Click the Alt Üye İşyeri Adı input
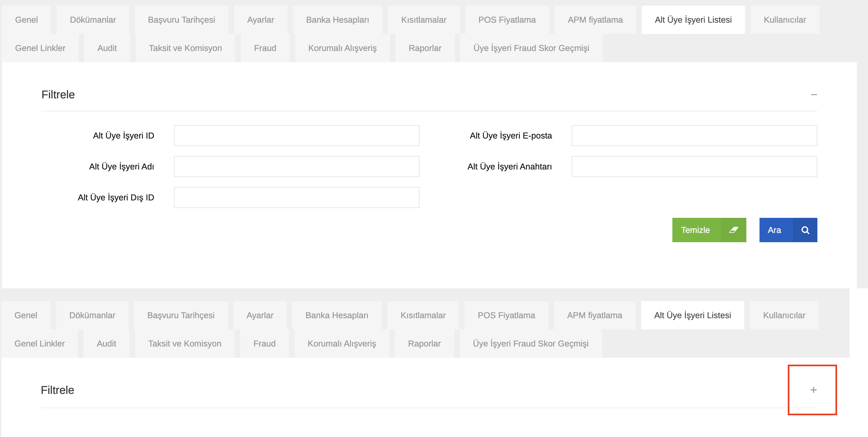The height and width of the screenshot is (437, 868). (x=296, y=167)
